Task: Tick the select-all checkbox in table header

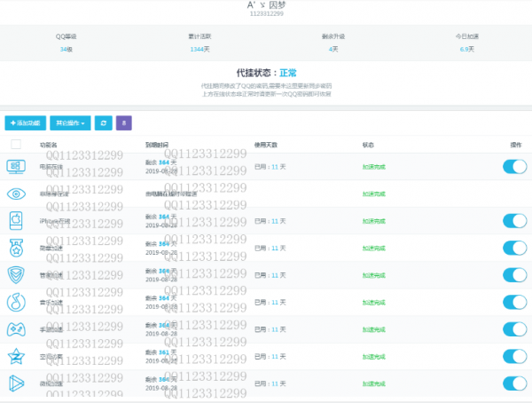Action: pos(16,145)
